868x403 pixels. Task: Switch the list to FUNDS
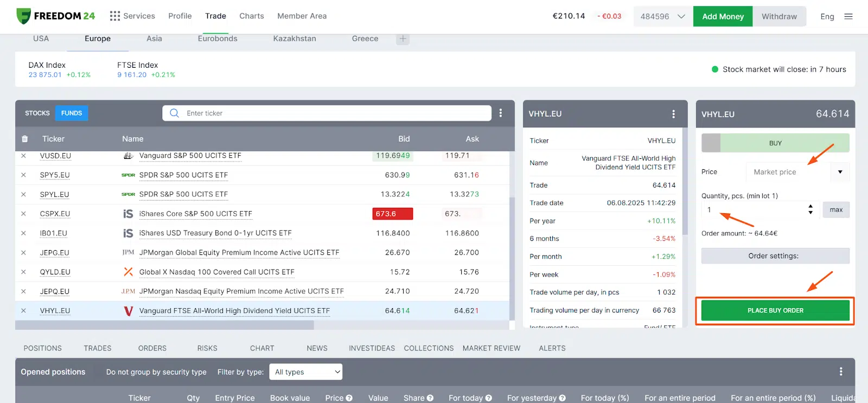[72, 113]
